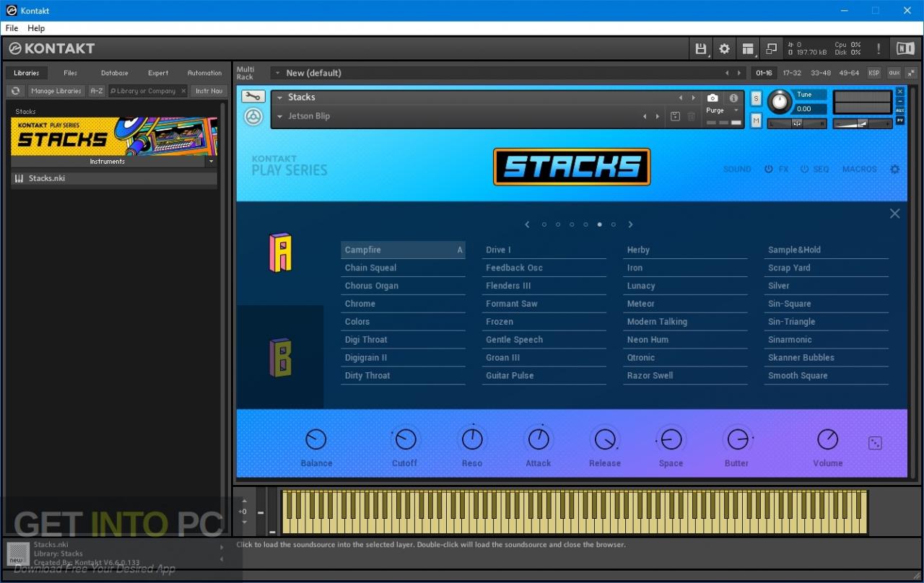The image size is (924, 583).
Task: Open Jetson Blip snapshot dropdown arrow
Action: click(x=279, y=116)
